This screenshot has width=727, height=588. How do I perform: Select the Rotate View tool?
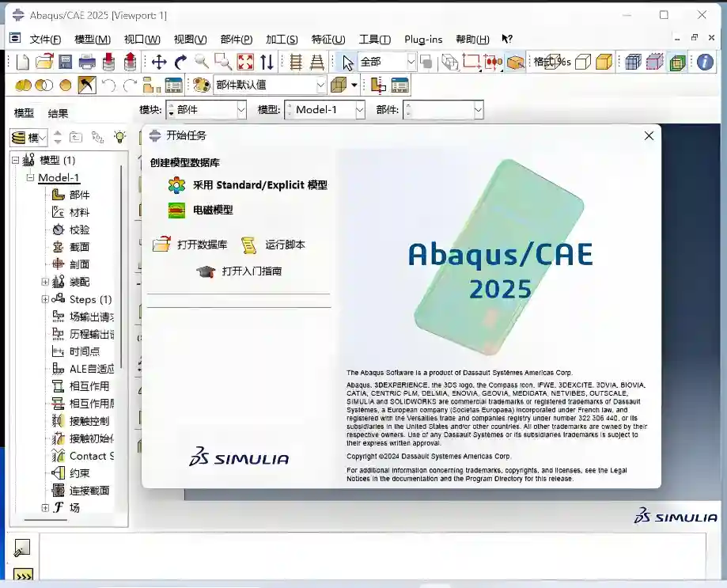point(180,62)
